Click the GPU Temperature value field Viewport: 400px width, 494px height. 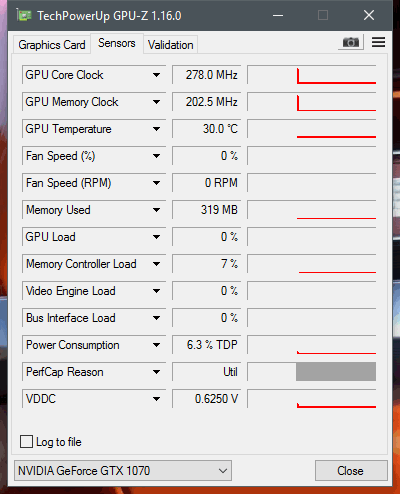point(207,129)
